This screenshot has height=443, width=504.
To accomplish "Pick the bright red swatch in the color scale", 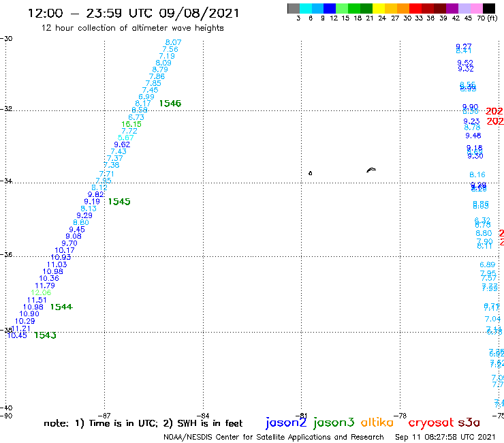I will [415, 8].
